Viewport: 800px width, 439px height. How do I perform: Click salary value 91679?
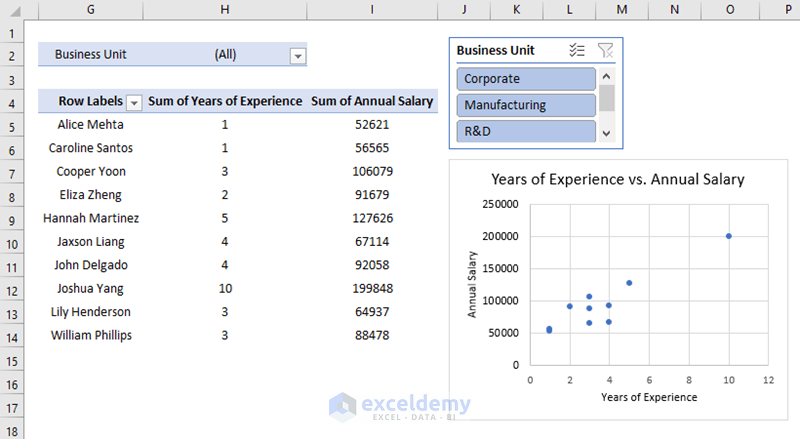pyautogui.click(x=372, y=195)
